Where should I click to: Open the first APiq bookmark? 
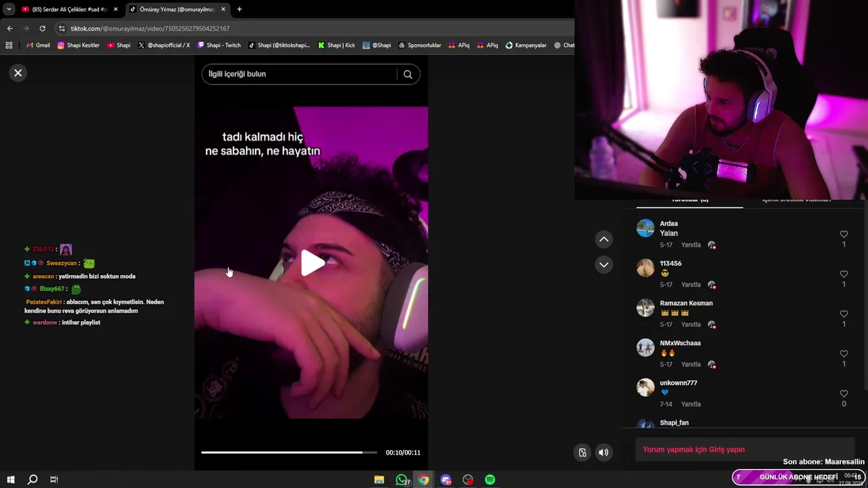(459, 45)
